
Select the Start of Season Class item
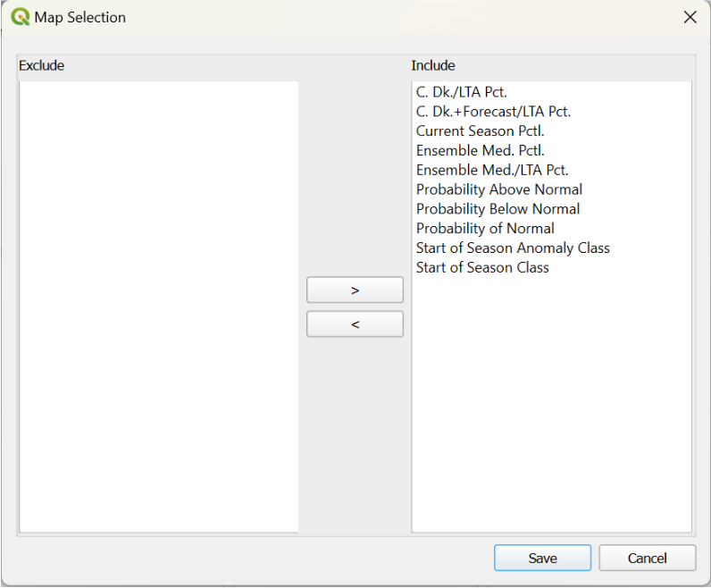[482, 268]
